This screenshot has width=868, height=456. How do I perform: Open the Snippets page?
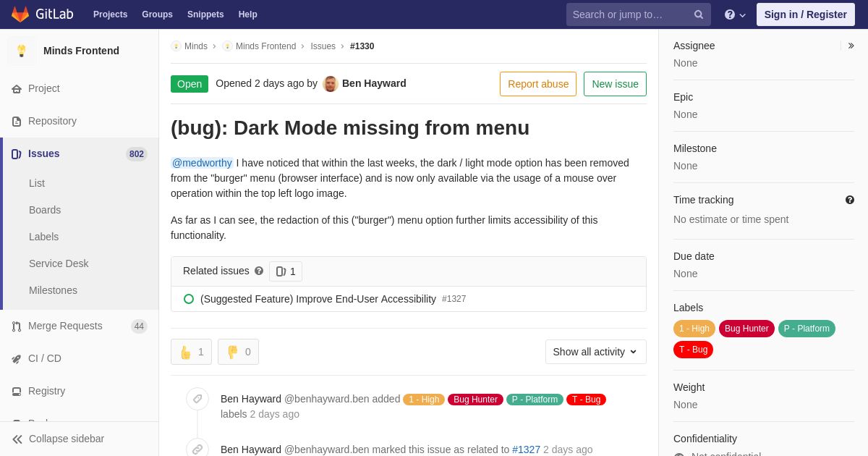(x=205, y=14)
